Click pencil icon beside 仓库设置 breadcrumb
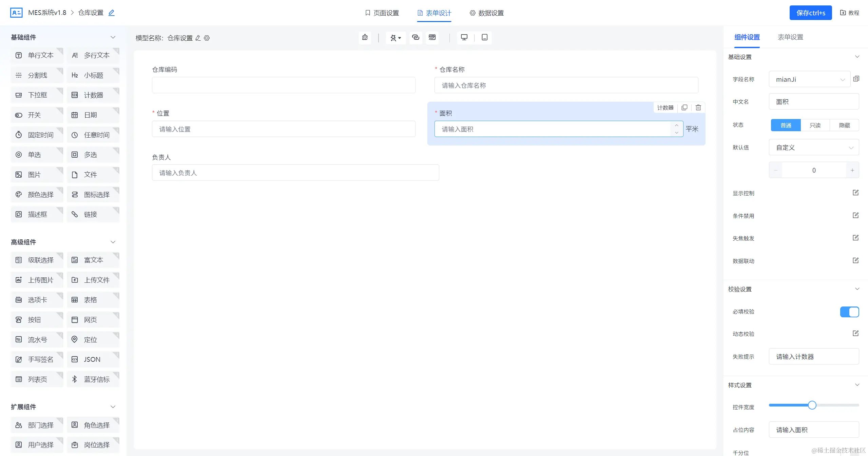This screenshot has height=456, width=868. [x=111, y=13]
